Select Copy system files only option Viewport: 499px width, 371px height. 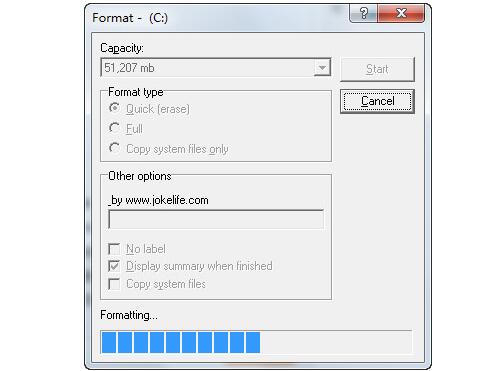click(114, 148)
